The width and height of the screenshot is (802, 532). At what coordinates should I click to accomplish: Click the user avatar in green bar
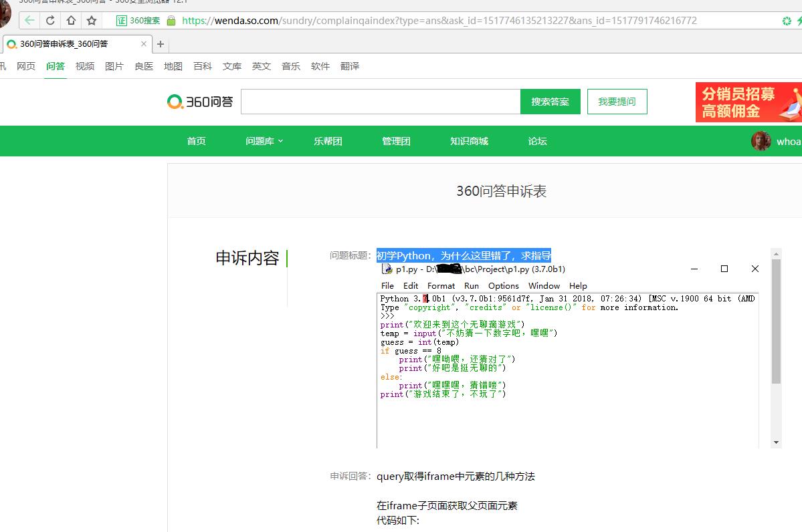[761, 141]
